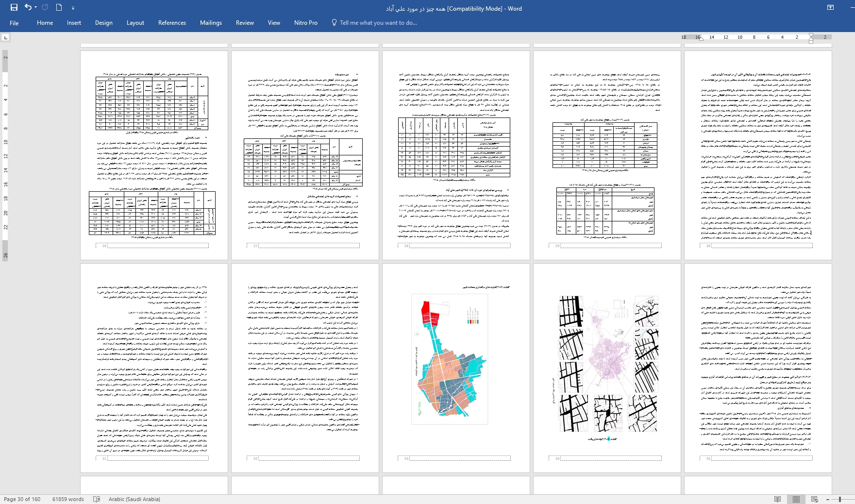This screenshot has width=855, height=504.
Task: Click the 61859 words count
Action: point(68,499)
